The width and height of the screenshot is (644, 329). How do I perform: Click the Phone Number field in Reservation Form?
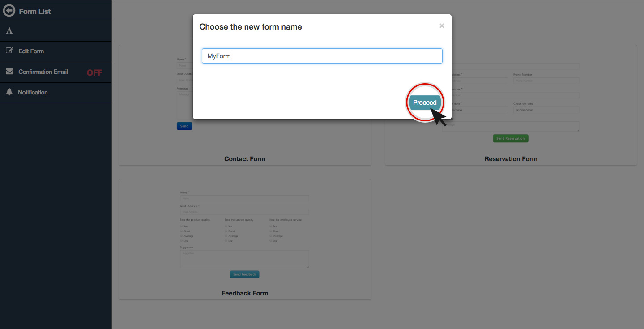(x=546, y=81)
